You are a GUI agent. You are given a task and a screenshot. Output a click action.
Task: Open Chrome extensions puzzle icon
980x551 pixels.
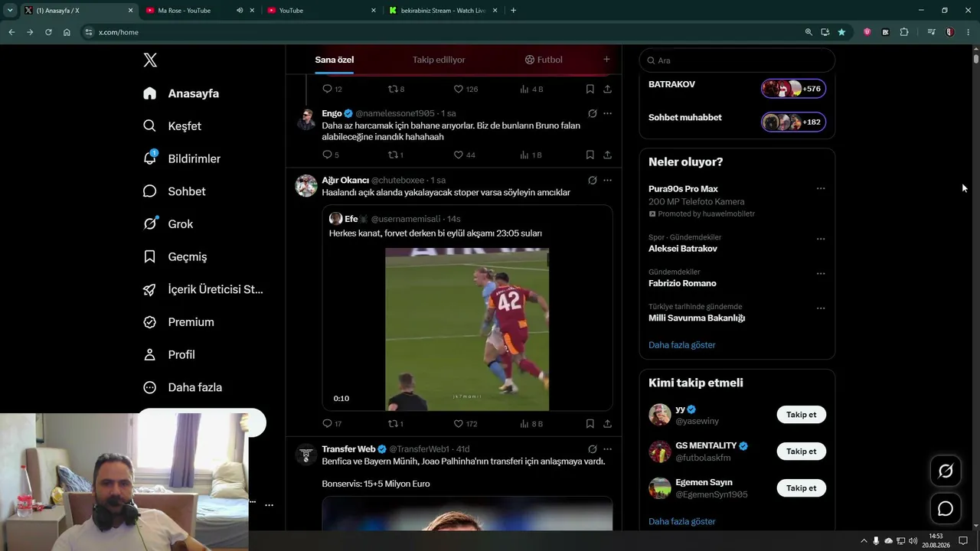(x=904, y=32)
